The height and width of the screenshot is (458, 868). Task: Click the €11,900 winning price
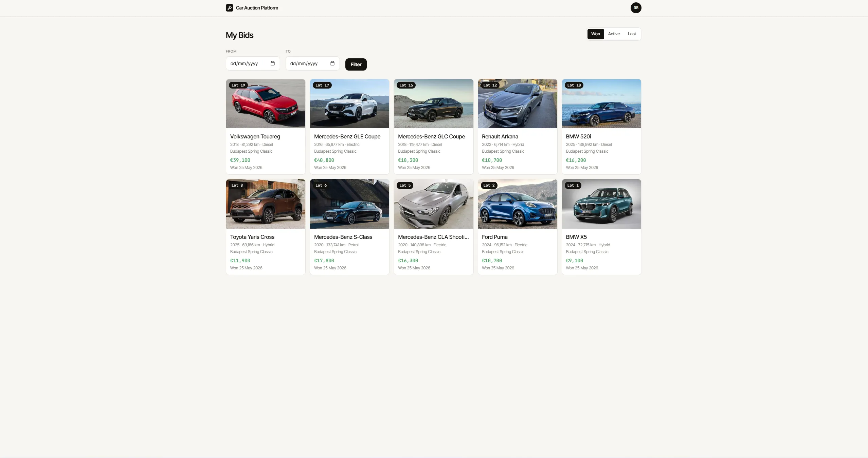pyautogui.click(x=240, y=261)
